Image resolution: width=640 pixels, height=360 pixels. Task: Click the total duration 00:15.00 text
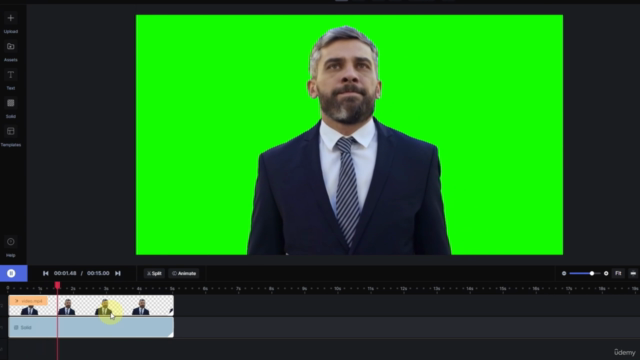point(98,273)
